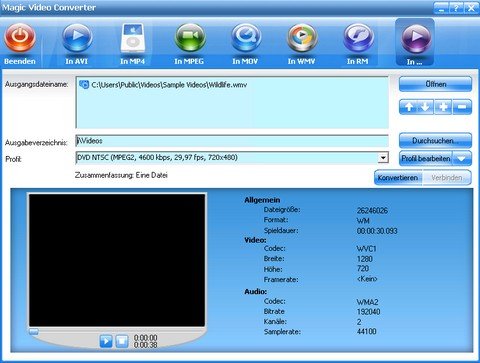Click the Breite value 1280
The image size is (480, 363).
pyautogui.click(x=364, y=259)
